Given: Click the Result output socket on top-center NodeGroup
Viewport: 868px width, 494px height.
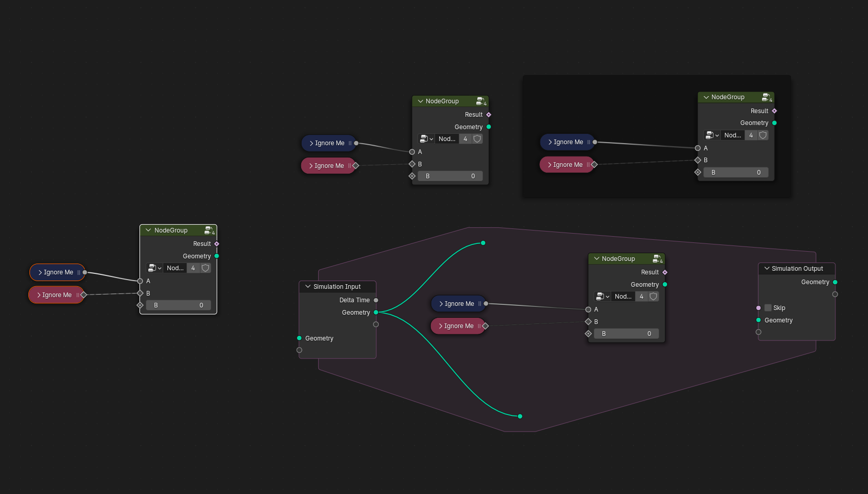Looking at the screenshot, I should 489,115.
